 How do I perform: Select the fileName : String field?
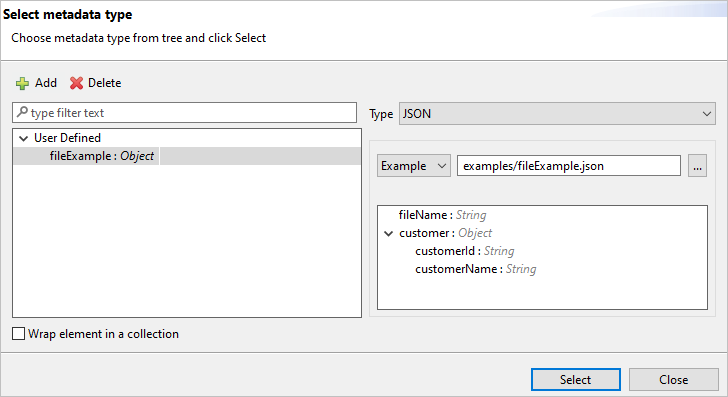coord(442,215)
